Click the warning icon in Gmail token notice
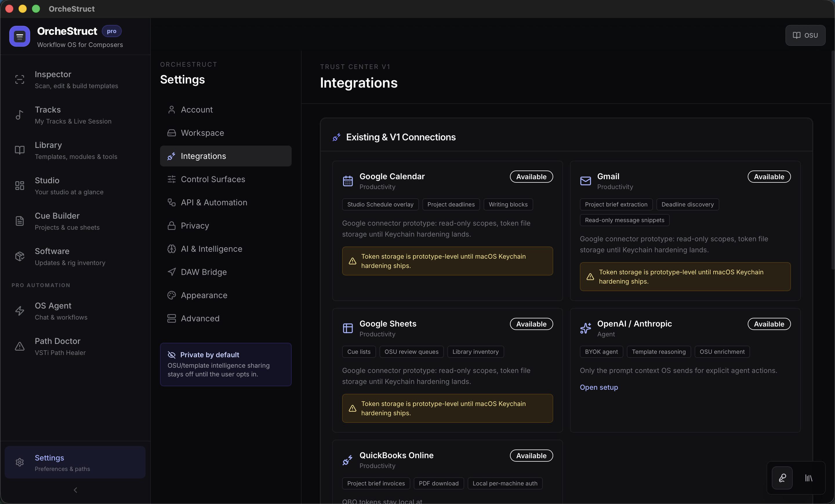835x504 pixels. coord(590,277)
